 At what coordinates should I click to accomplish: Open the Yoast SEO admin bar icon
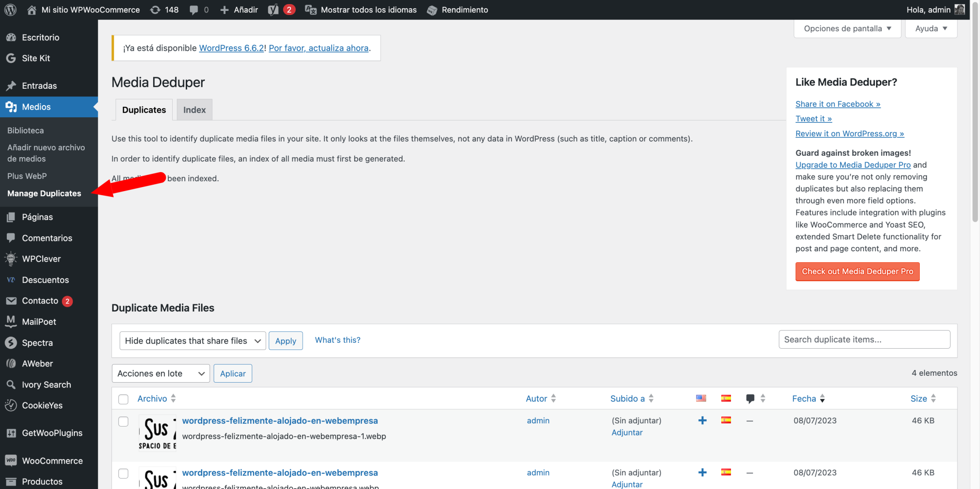tap(274, 10)
